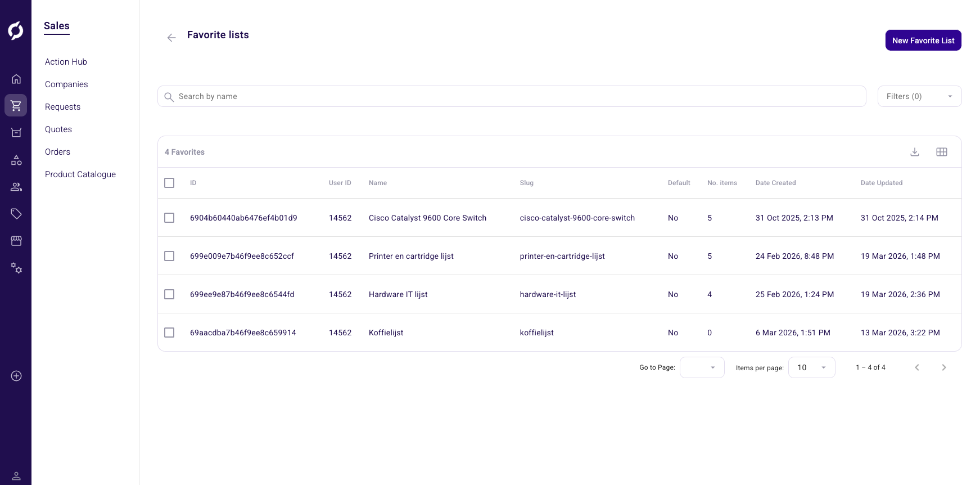Click date 13 Mar 2026, 3:22 PM
Viewport: 980px width, 485px height.
click(x=900, y=333)
